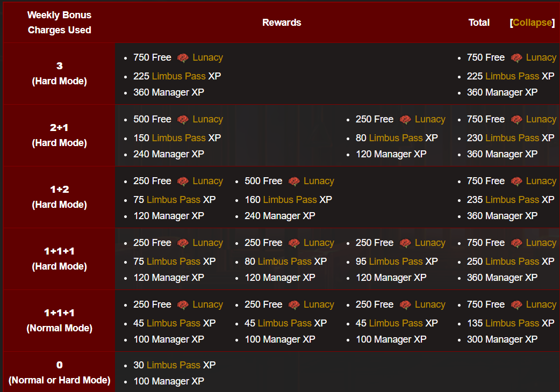
Task: Open Limbus Pass link in 235 XP entry
Action: (x=512, y=199)
